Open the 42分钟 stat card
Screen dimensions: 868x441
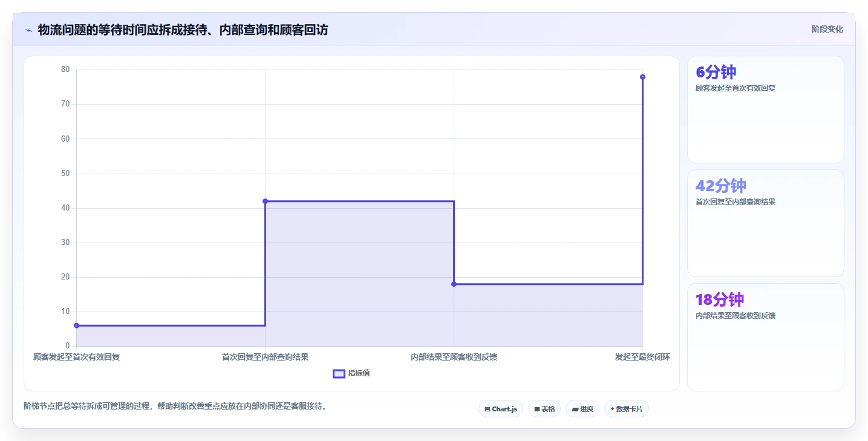[x=765, y=223]
